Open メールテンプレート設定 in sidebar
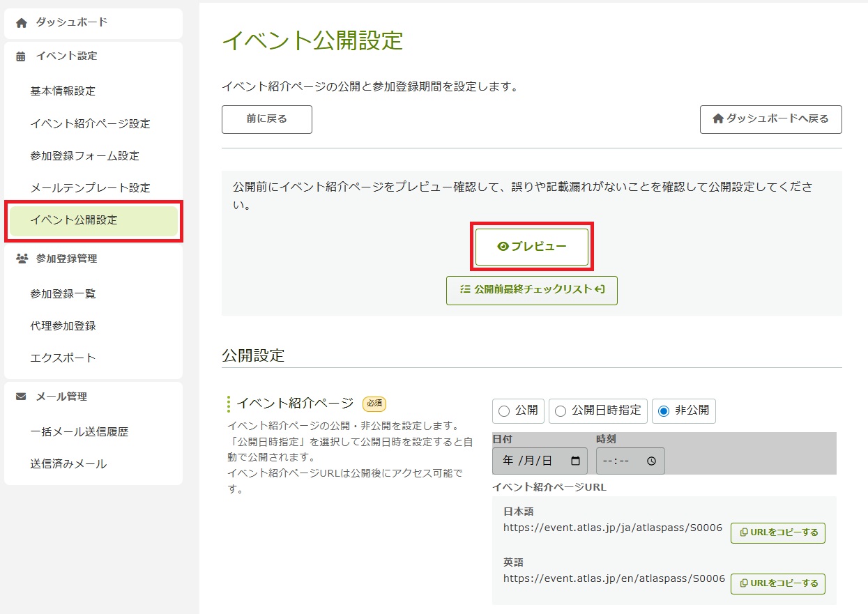 click(x=90, y=188)
